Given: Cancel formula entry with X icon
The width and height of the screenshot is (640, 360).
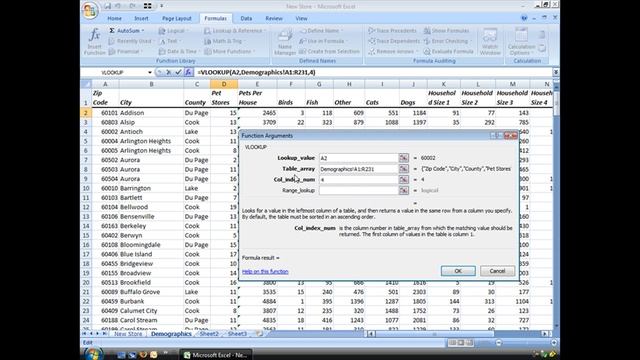Looking at the screenshot, I should [168, 72].
